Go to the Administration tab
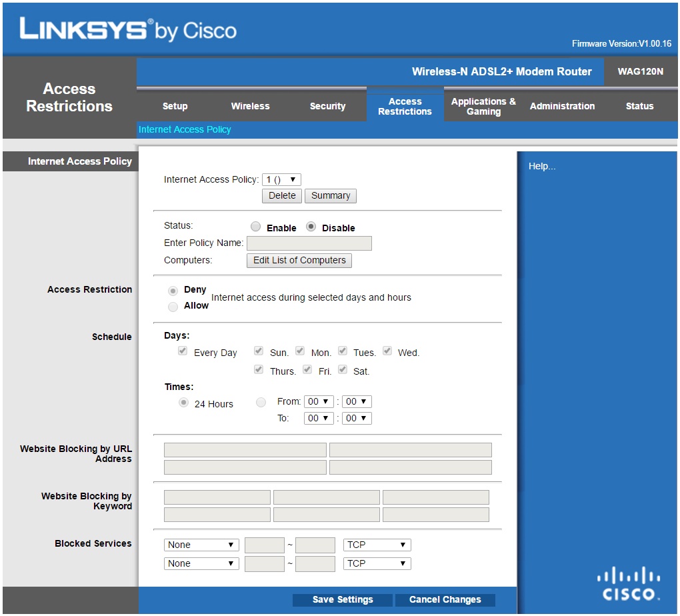Screen dimensions: 680x616 click(562, 106)
